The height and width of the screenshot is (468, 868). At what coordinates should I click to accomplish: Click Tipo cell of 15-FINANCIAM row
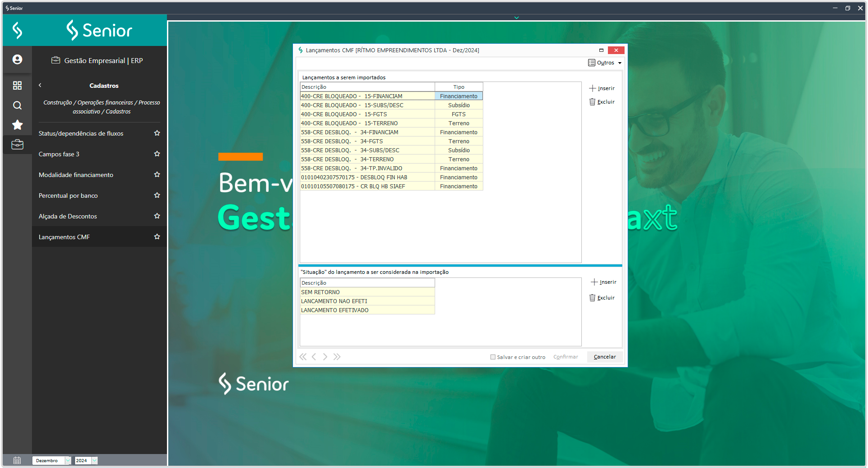point(459,96)
